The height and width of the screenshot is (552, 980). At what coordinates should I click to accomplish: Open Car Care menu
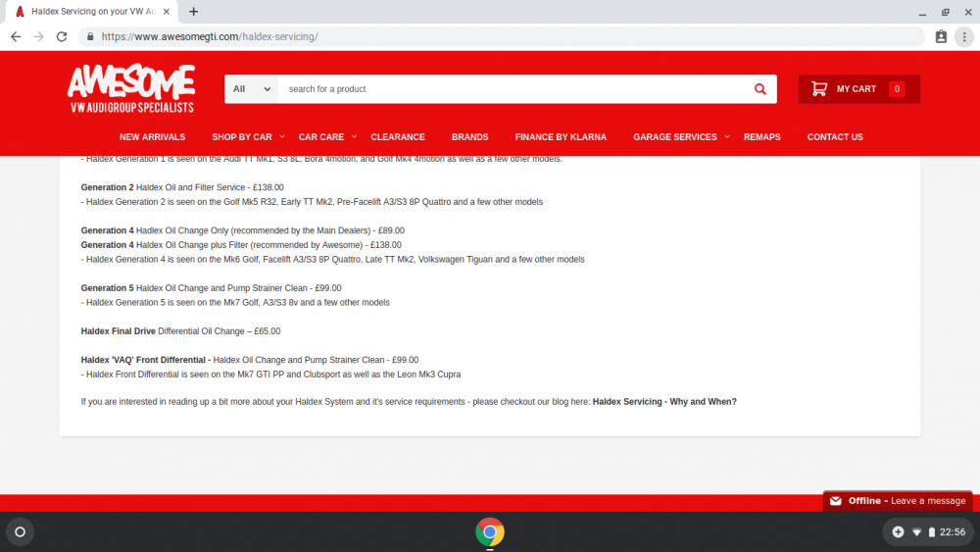pos(321,137)
